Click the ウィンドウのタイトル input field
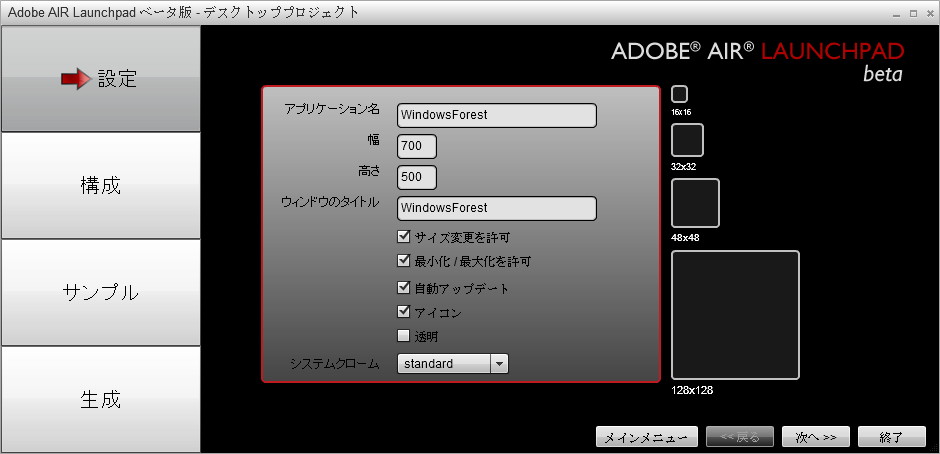 point(496,208)
